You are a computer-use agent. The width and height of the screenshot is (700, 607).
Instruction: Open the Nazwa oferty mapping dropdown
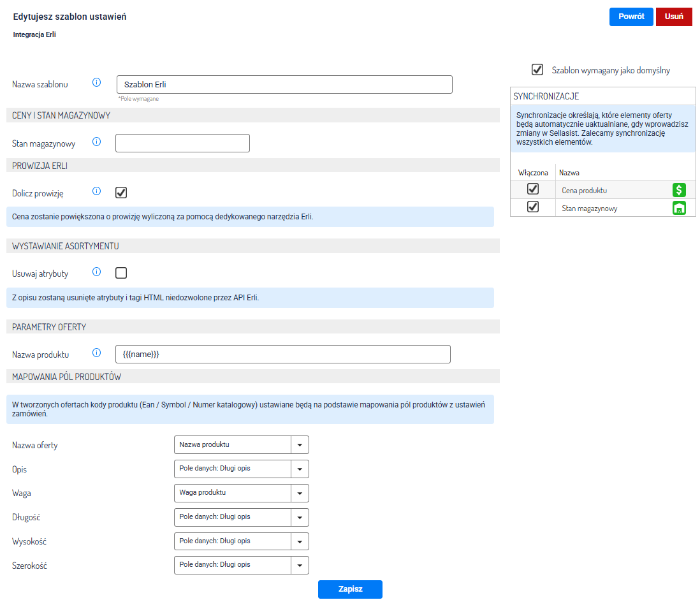pyautogui.click(x=241, y=445)
